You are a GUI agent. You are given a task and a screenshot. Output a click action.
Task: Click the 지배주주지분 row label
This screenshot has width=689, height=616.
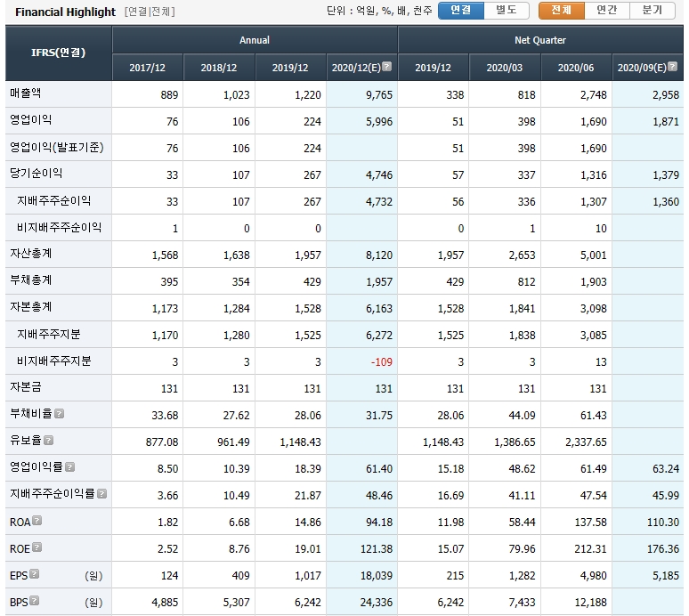pos(48,334)
